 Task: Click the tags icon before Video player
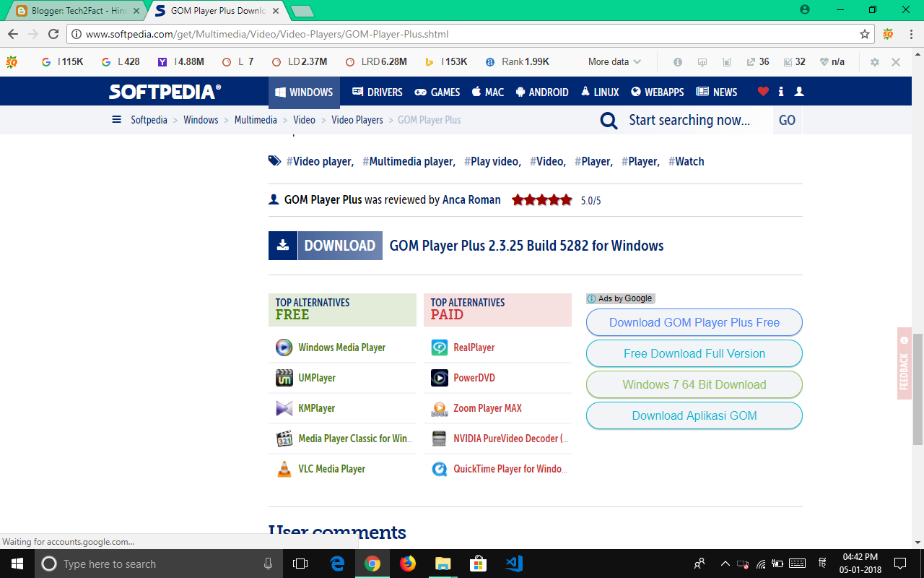(274, 161)
